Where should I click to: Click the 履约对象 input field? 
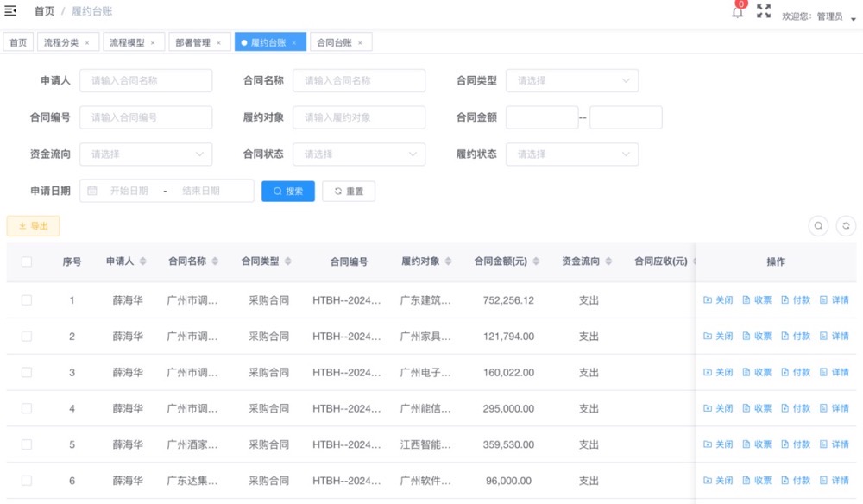click(359, 117)
